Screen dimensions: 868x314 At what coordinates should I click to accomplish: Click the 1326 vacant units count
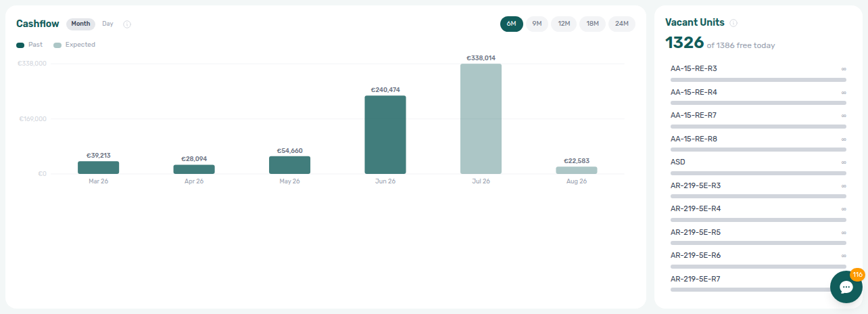point(685,43)
